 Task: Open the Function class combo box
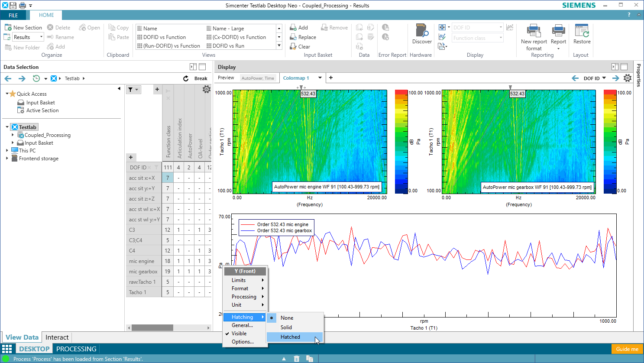[x=478, y=38]
